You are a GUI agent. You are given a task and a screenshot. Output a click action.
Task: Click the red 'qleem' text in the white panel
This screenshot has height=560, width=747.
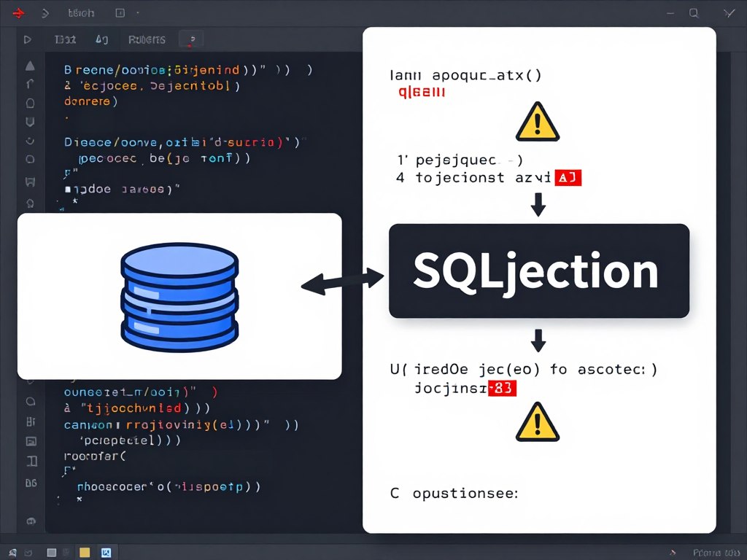click(x=422, y=91)
